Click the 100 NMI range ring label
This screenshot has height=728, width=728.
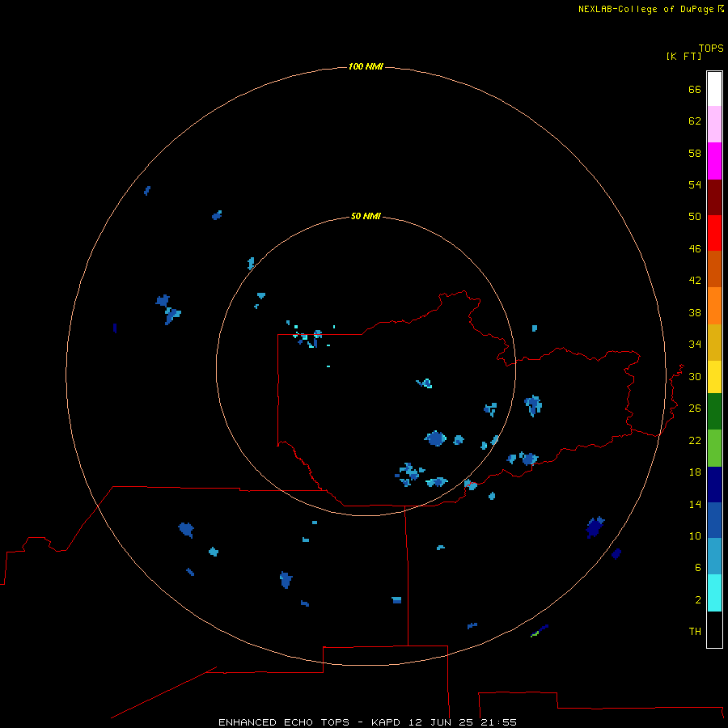pyautogui.click(x=366, y=66)
